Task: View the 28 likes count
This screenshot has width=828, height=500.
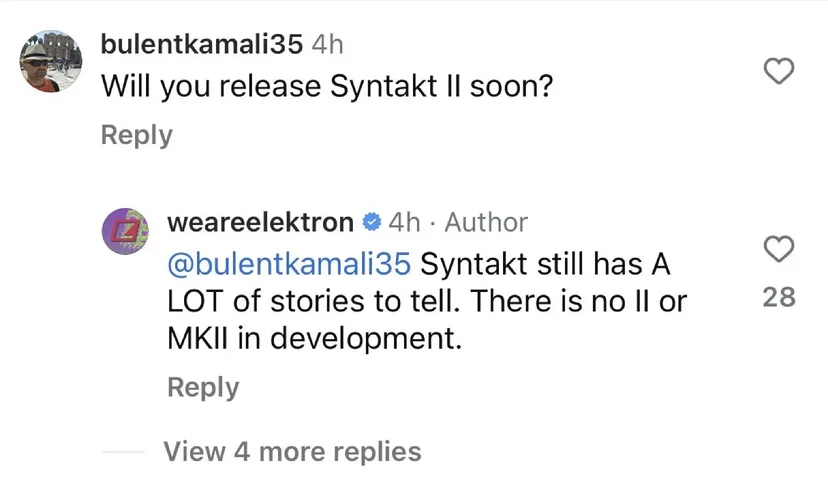Action: coord(778,297)
